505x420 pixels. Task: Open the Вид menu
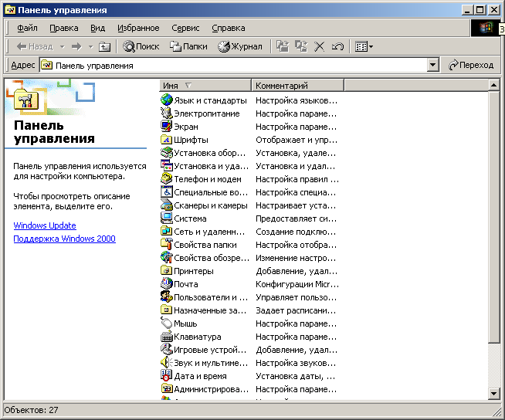[x=97, y=28]
